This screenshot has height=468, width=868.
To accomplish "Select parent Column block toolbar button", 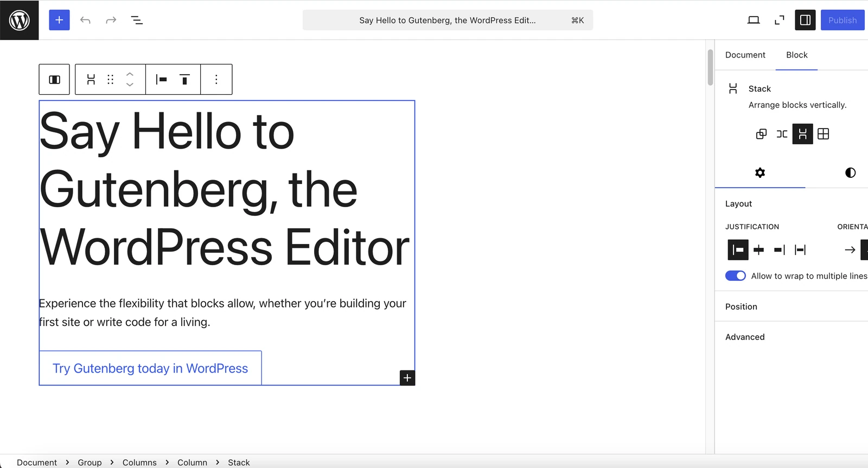I will (54, 80).
